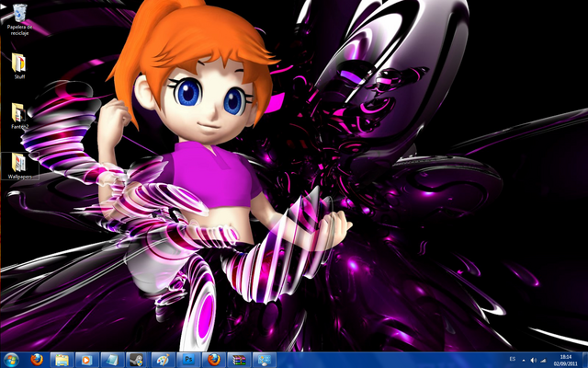Open Windows Media Player in taskbar
Image resolution: width=588 pixels, height=368 pixels.
tap(87, 360)
